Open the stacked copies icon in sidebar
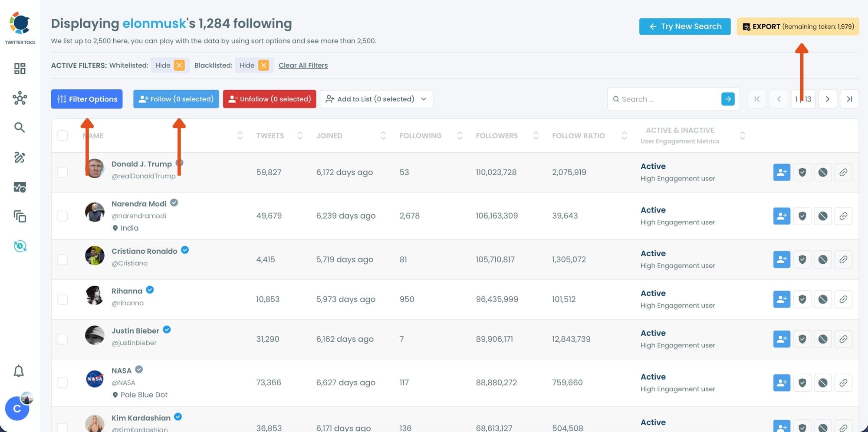Screen dimensions: 868x432 [20, 216]
